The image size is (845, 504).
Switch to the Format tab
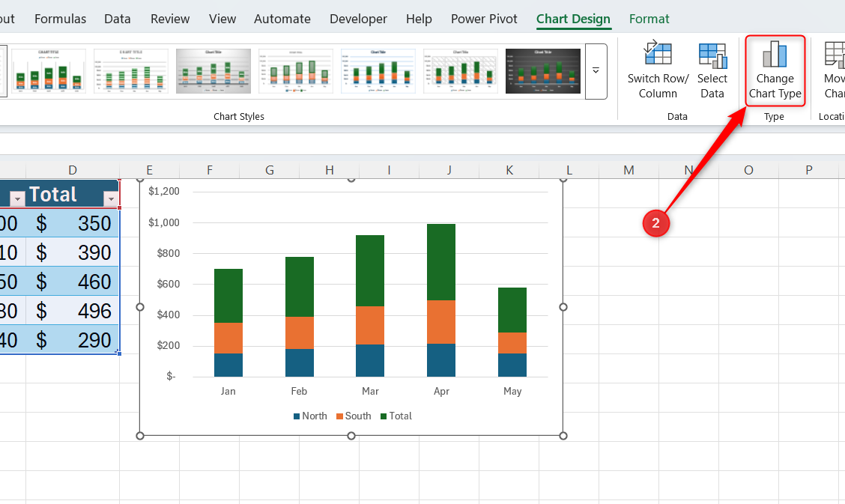649,19
